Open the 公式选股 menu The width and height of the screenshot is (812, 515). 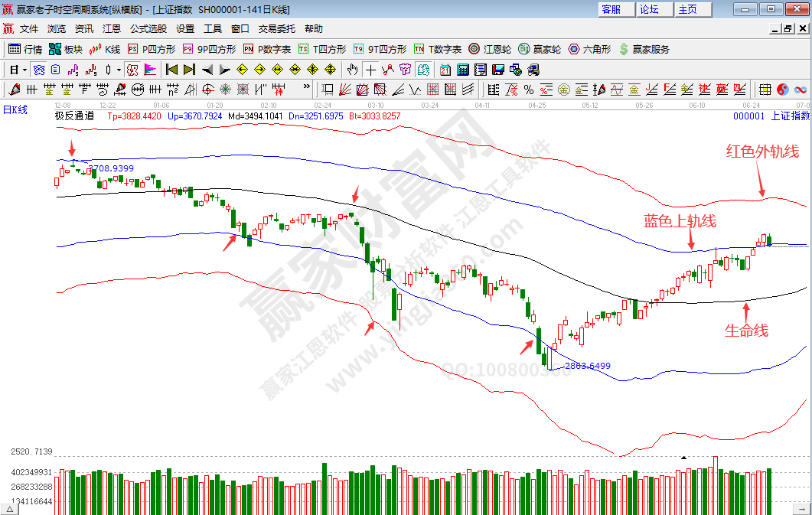(x=148, y=29)
